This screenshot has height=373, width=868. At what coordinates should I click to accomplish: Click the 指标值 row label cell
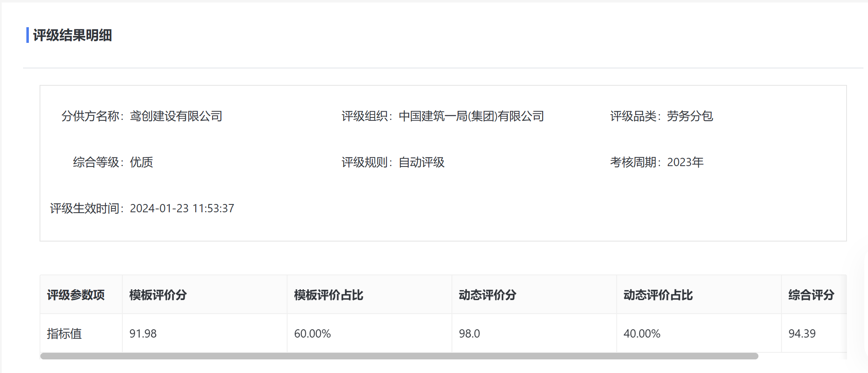[x=64, y=333]
